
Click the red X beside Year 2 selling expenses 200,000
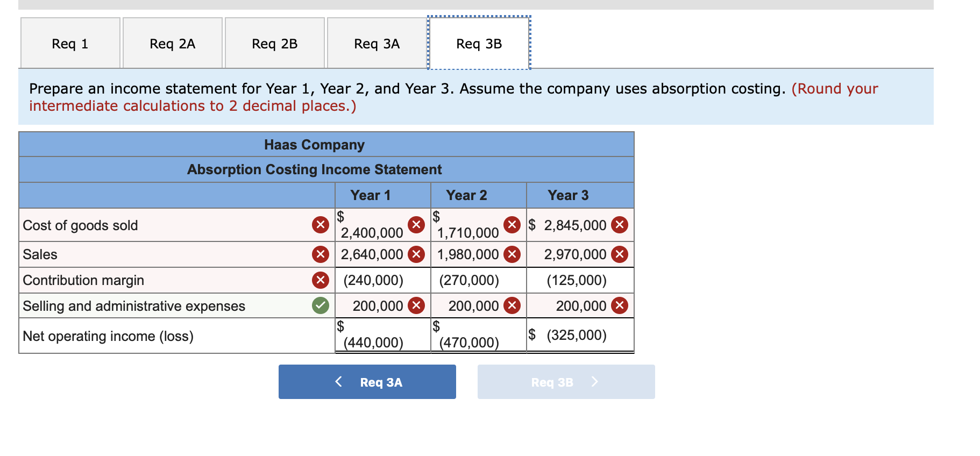pyautogui.click(x=512, y=306)
